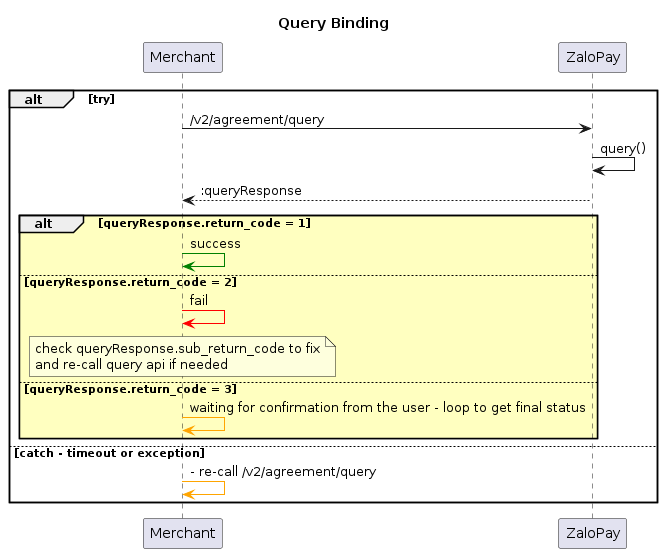Click the red fail self-arrow
The height and width of the screenshot is (553, 663).
point(203,317)
